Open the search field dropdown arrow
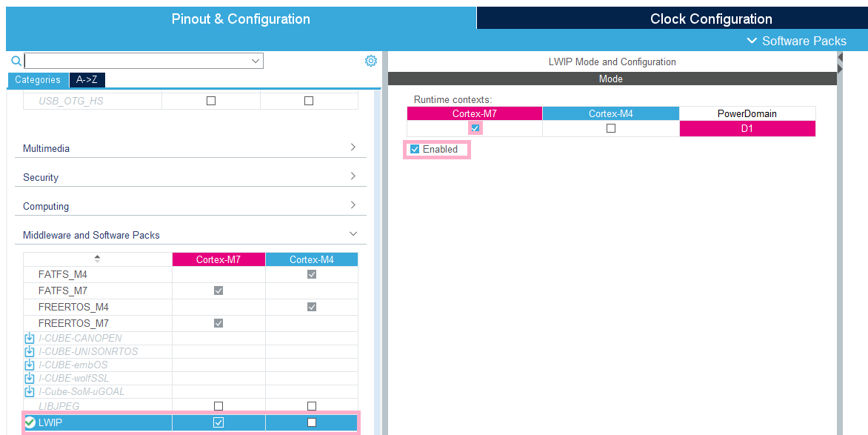Screen dimensions: 868x435 (256, 61)
